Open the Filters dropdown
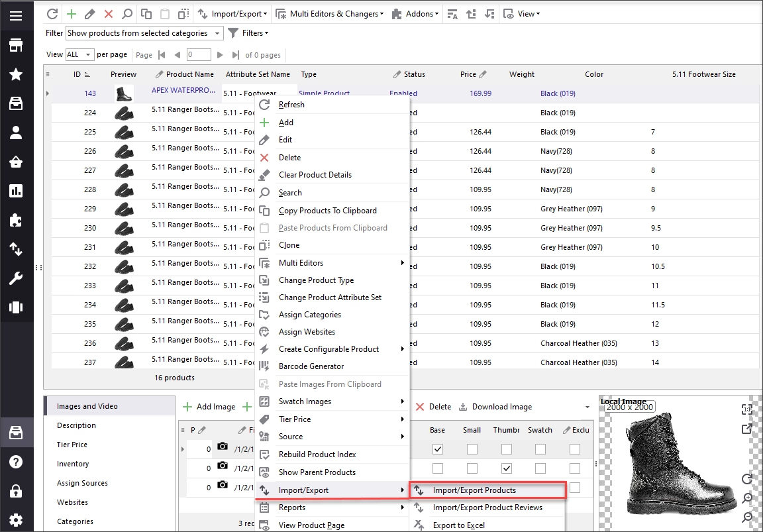The image size is (763, 532). point(248,33)
